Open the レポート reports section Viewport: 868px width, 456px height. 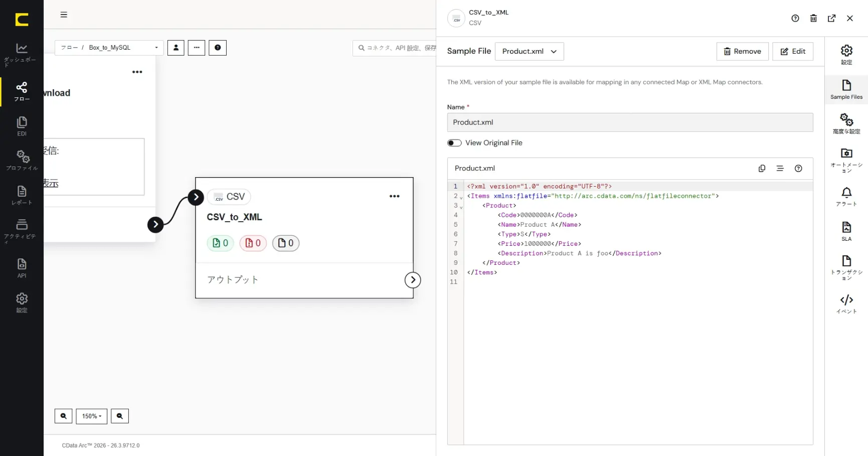22,195
